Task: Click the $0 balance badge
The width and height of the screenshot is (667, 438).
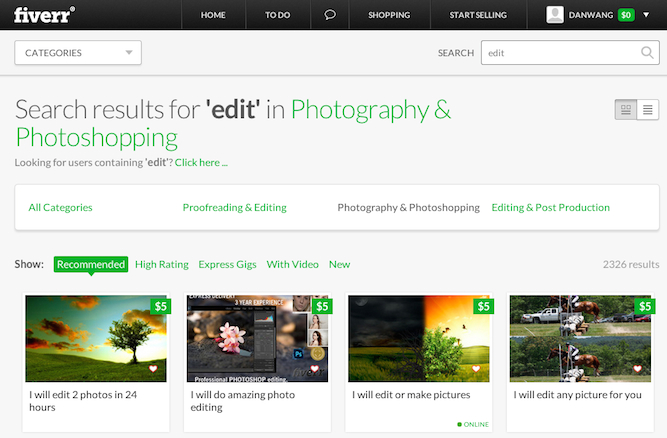Action: point(626,15)
